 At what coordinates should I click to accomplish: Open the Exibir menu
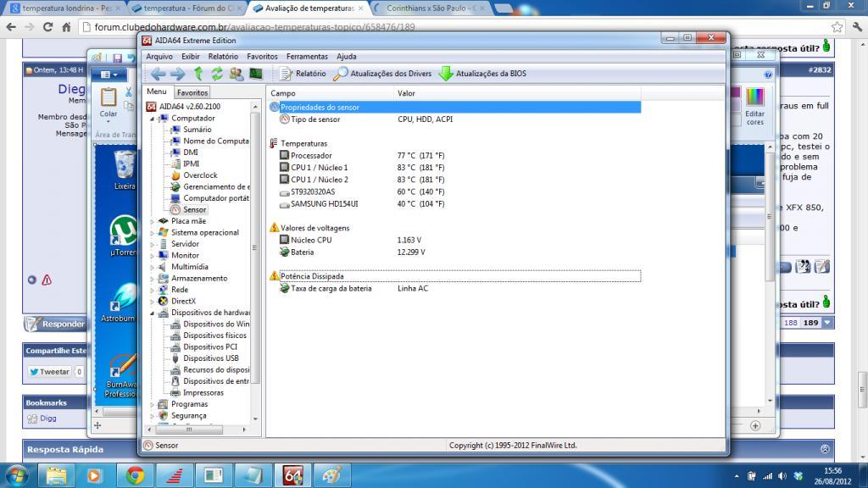(191, 57)
